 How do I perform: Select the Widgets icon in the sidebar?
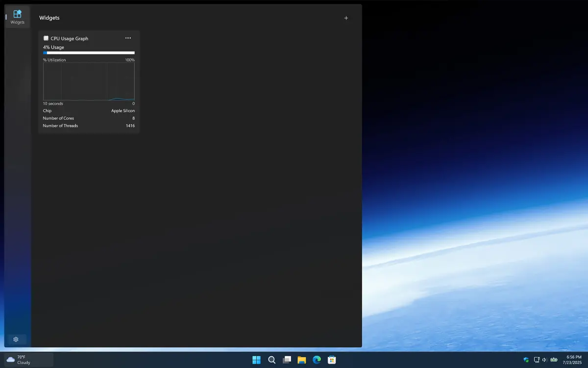(18, 17)
